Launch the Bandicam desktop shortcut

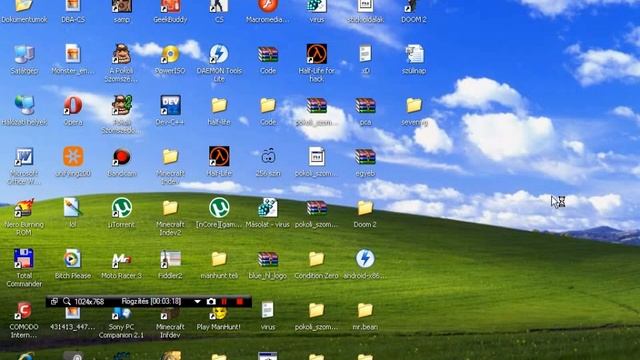coord(122,157)
